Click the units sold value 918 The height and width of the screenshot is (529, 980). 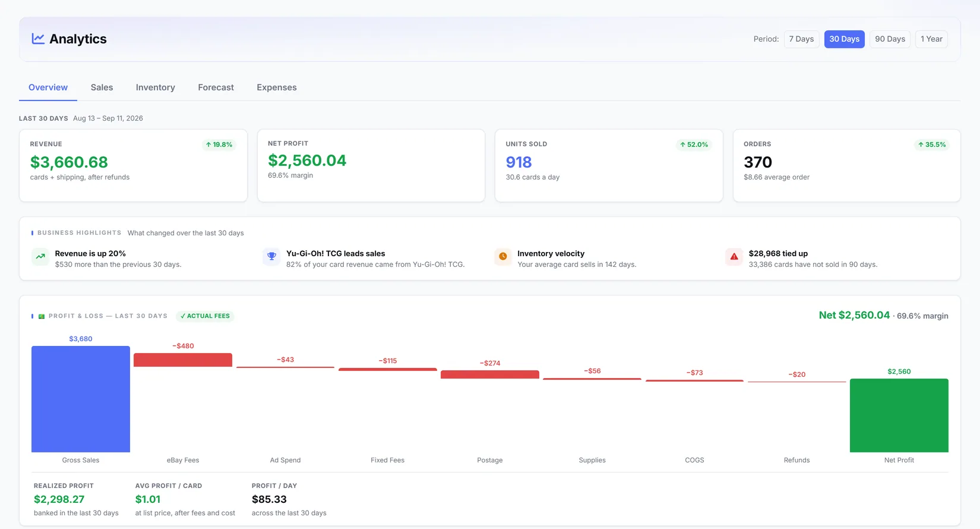click(519, 162)
